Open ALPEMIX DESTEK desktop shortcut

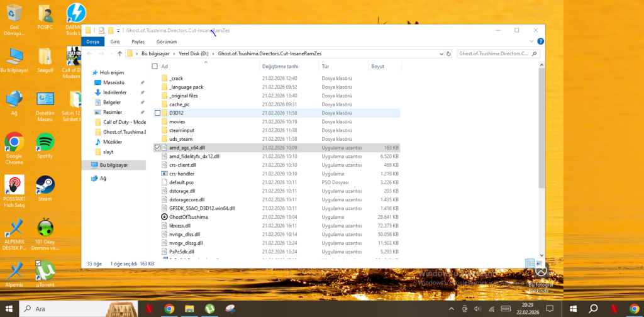[14, 234]
